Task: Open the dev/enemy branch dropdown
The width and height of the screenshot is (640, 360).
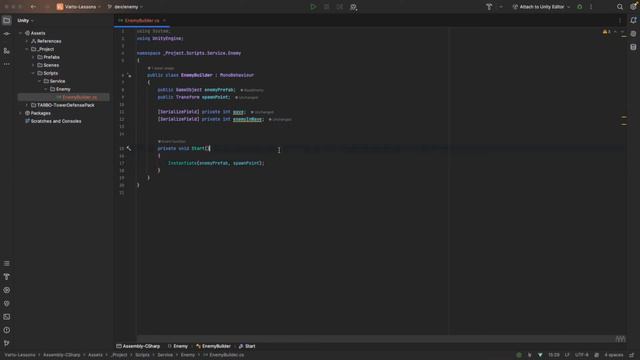Action: [x=125, y=7]
